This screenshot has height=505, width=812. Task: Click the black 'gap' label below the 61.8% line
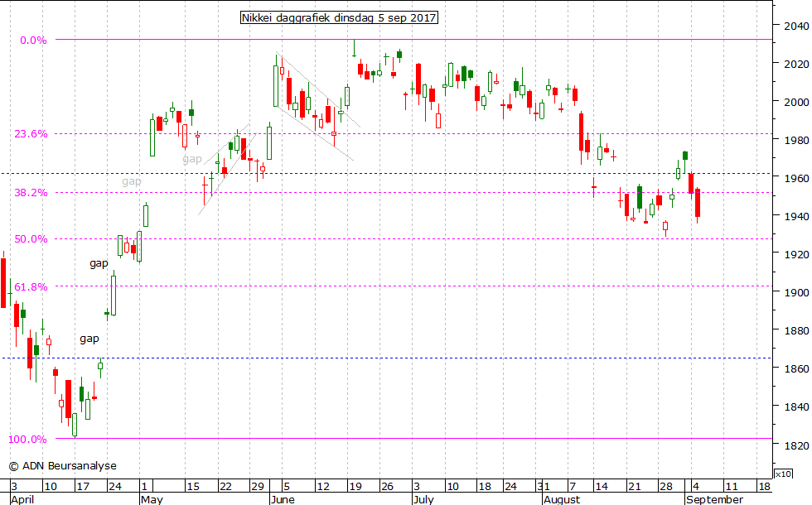(x=89, y=339)
